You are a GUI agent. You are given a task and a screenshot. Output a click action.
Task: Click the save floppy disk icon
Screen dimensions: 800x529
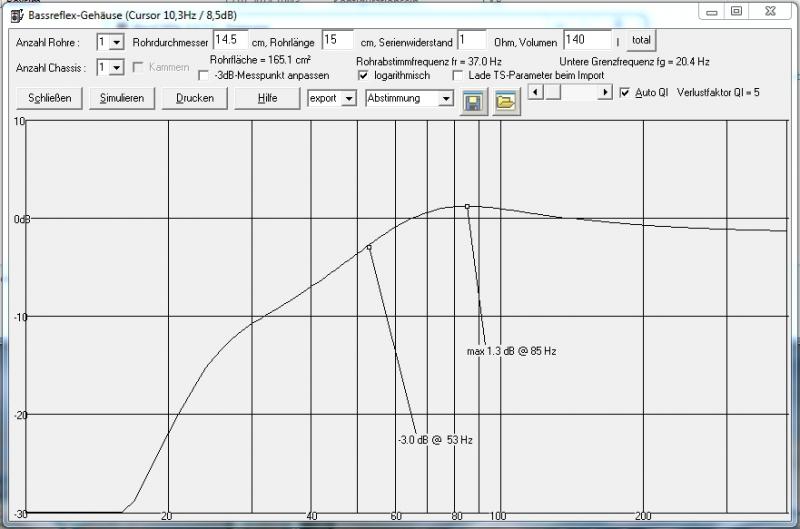tap(474, 104)
